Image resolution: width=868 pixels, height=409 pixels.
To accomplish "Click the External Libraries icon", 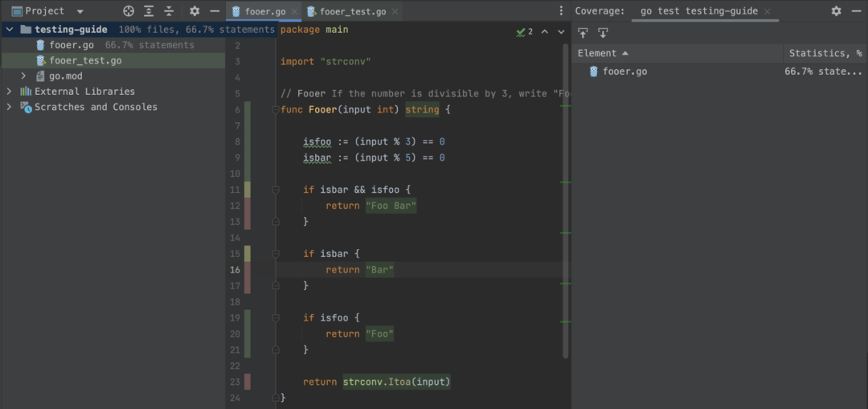I will [x=26, y=92].
